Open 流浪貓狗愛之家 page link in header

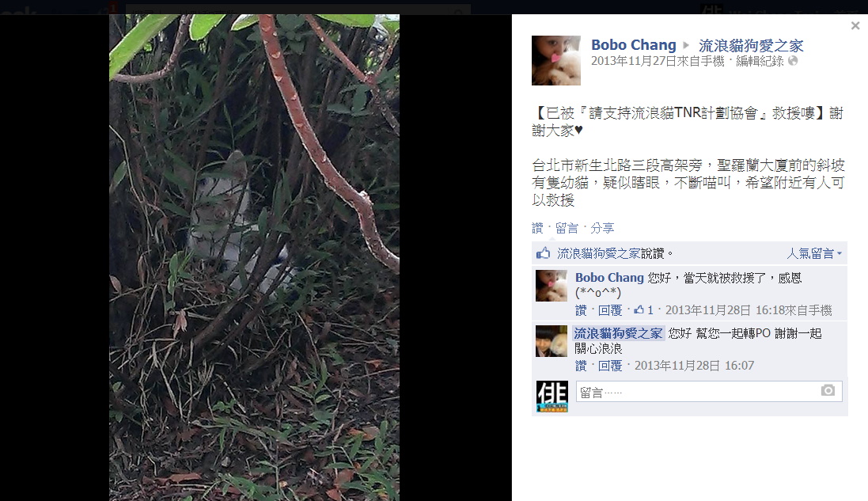(x=751, y=45)
